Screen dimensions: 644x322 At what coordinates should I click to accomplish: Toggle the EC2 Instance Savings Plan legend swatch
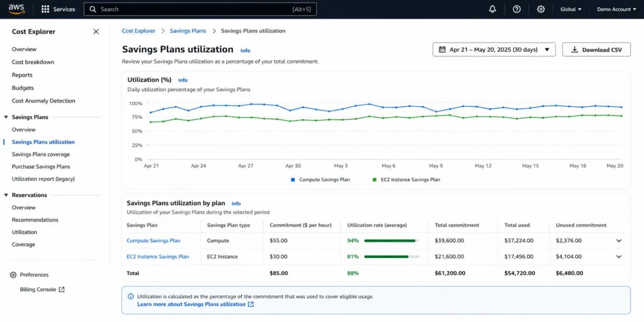374,179
